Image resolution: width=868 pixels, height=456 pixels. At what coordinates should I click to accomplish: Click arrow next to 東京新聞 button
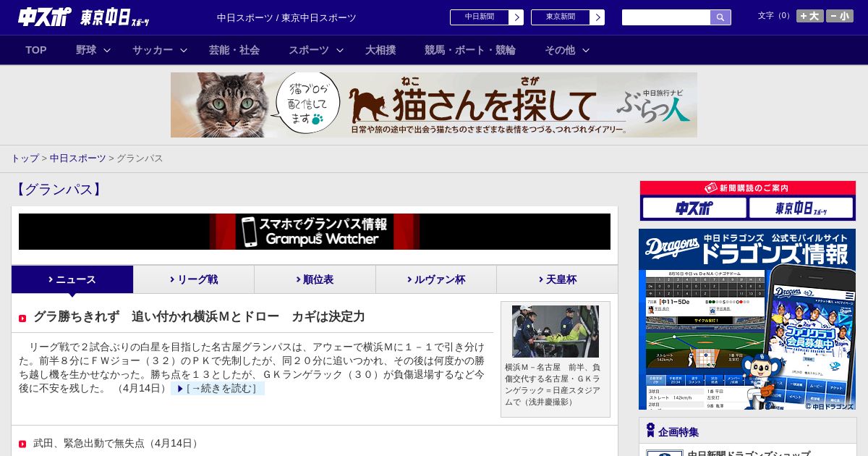pos(597,17)
